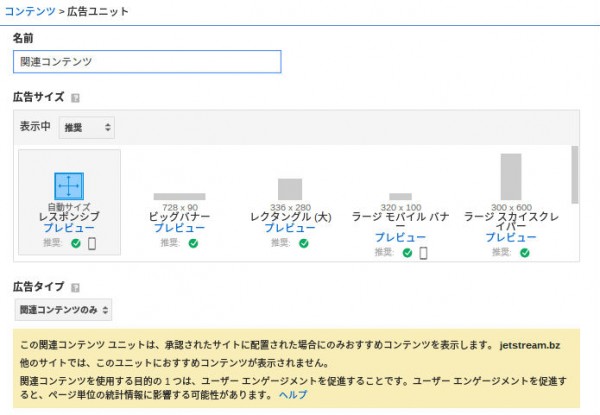This screenshot has width=600, height=415.
Task: Focus the 名前 text field
Action: [147, 61]
